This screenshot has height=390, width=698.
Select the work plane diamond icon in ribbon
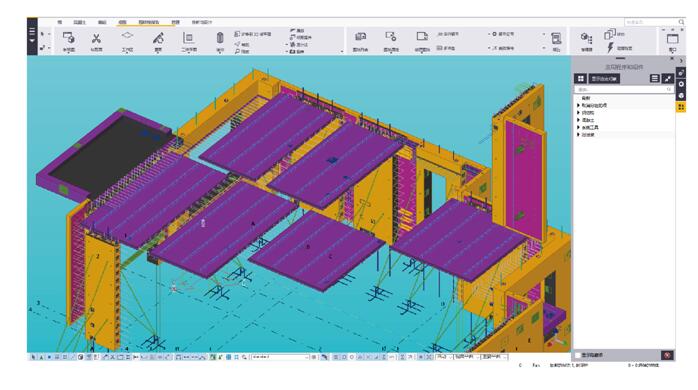coord(127,36)
